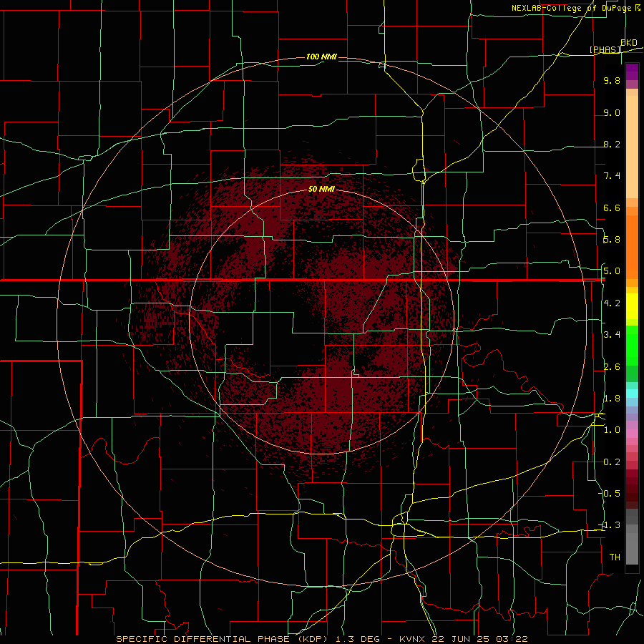Click the 1.8 value on the color scale
The width and height of the screenshot is (644, 644).
(612, 399)
